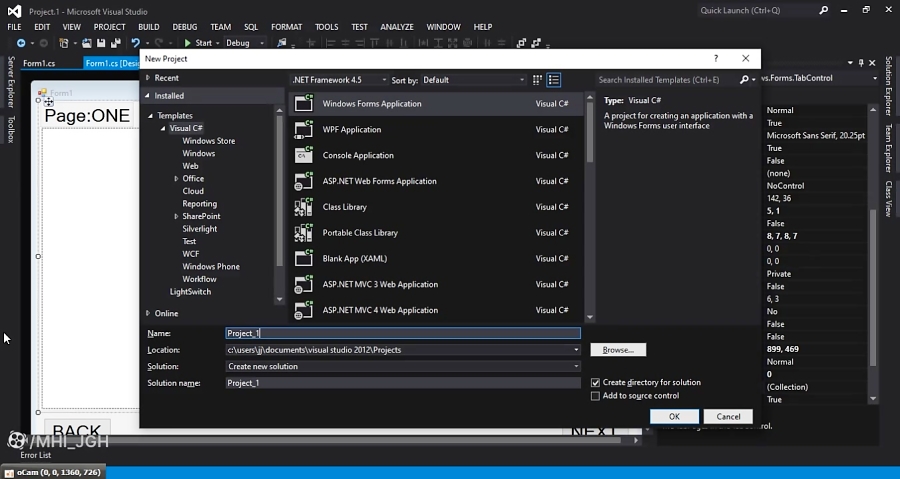Viewport: 900px width, 479px height.
Task: Click the Browse... button
Action: [618, 350]
